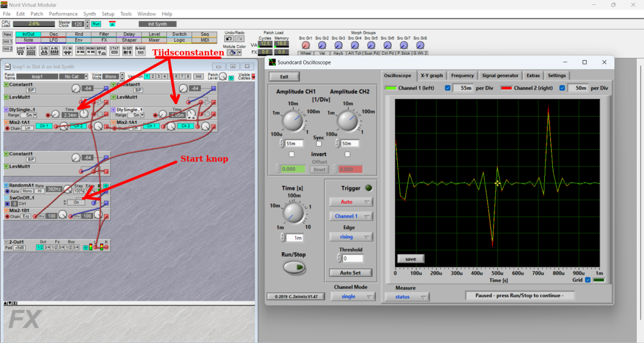
Task: Add the N-BAR name bar module
Action: pos(140,50)
